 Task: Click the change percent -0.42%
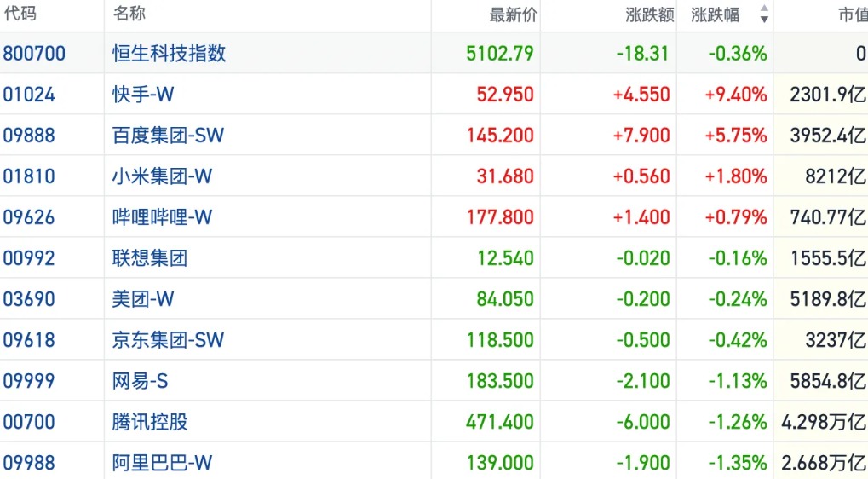738,341
